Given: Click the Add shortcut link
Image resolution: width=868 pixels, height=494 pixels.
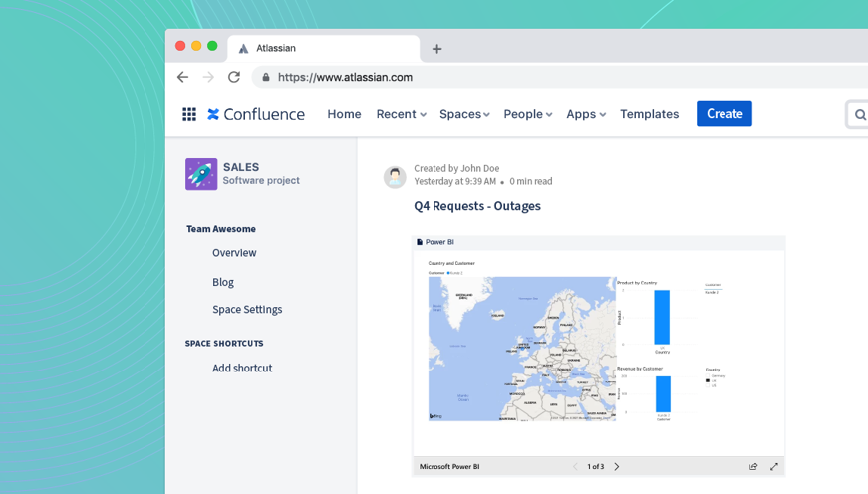Looking at the screenshot, I should click(242, 368).
